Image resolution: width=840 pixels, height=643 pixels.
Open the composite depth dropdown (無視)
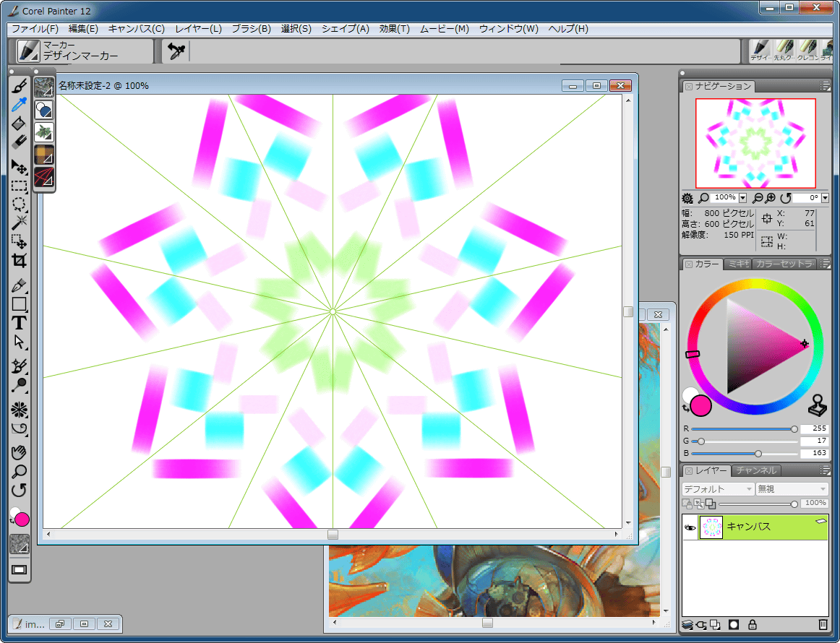[x=792, y=489]
